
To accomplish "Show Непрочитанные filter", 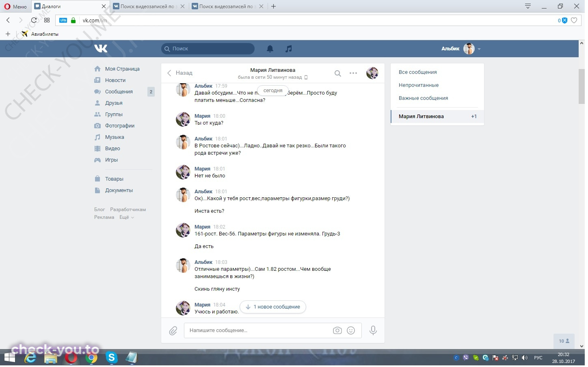I will pos(418,85).
